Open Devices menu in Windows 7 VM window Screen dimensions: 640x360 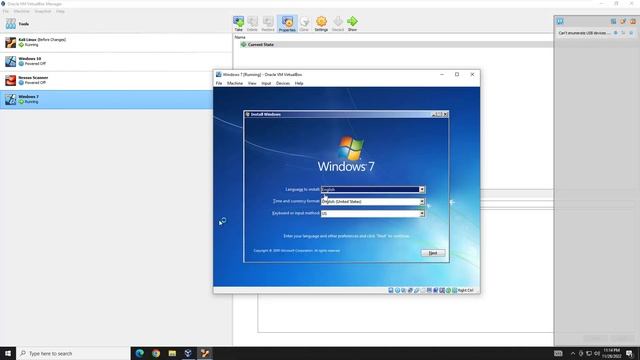(283, 83)
